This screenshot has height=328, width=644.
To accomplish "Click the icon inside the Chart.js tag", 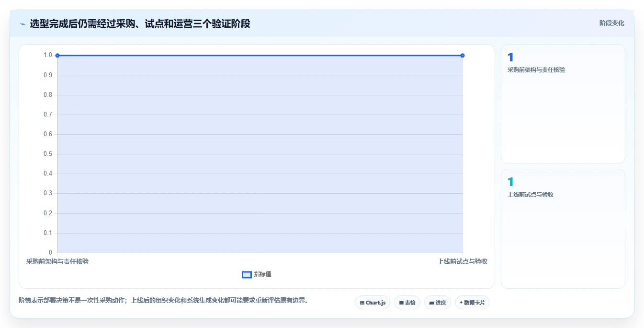I will click(x=362, y=303).
